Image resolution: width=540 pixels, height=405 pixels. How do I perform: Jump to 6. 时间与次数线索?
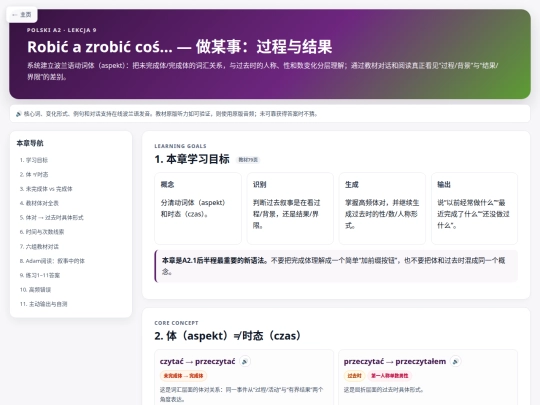click(42, 232)
